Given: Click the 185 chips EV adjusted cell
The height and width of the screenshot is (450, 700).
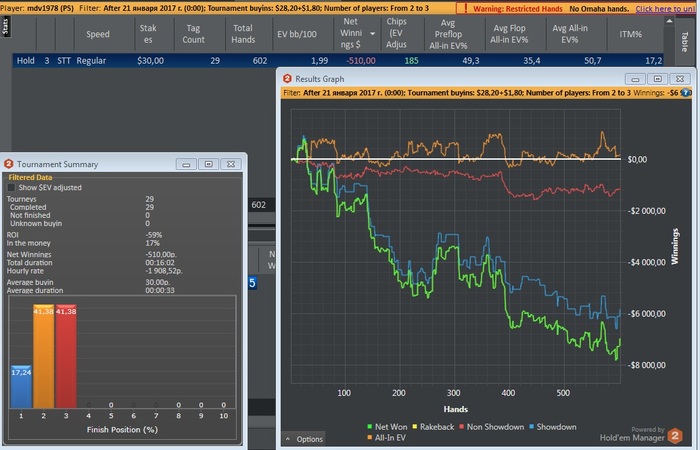Looking at the screenshot, I should (411, 61).
